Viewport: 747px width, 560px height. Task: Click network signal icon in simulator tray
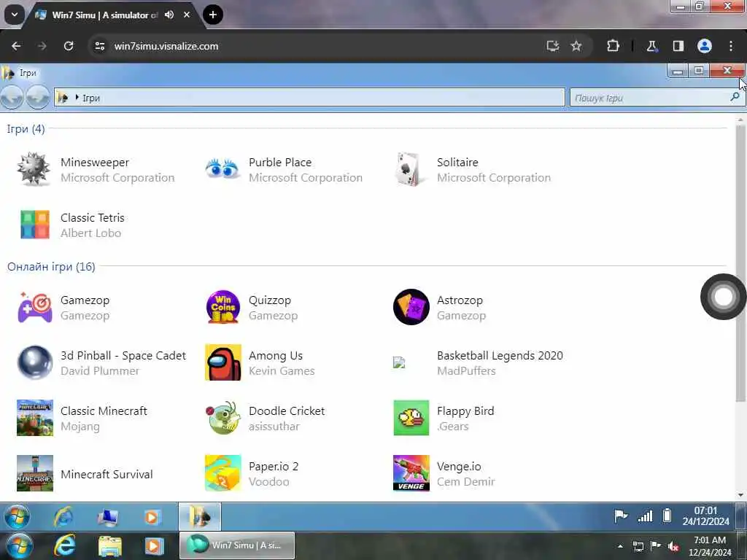[645, 516]
